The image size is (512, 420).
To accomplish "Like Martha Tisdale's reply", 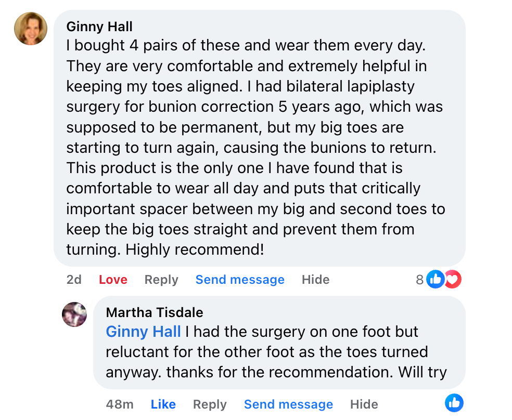I will tap(163, 404).
